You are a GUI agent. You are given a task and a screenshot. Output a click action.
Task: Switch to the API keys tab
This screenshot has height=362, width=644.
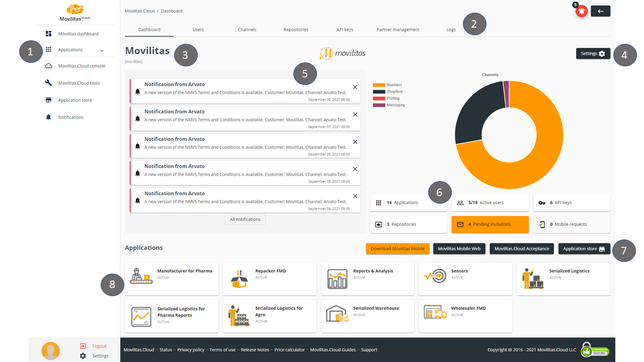(x=345, y=30)
